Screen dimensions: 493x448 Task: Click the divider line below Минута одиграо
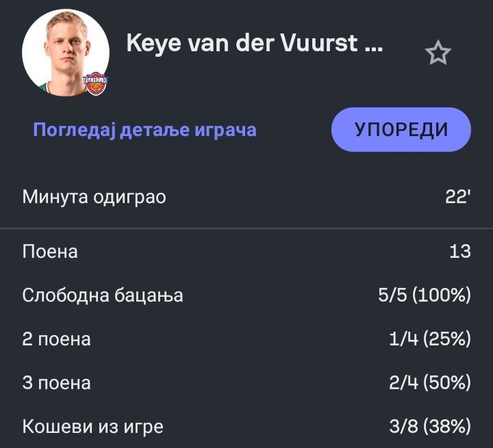pos(246,228)
